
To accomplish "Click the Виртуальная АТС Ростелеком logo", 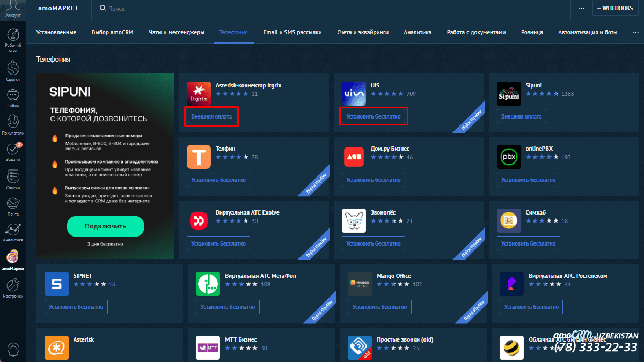I will [x=511, y=284].
